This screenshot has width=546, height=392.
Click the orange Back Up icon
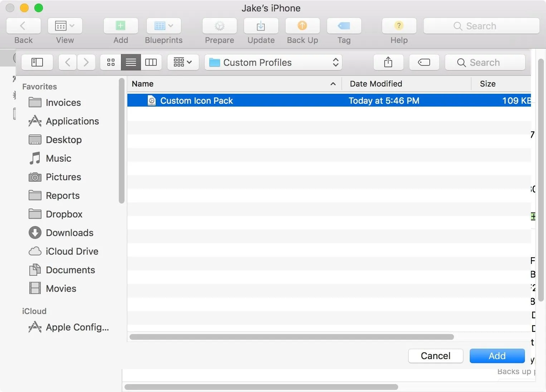tap(302, 26)
